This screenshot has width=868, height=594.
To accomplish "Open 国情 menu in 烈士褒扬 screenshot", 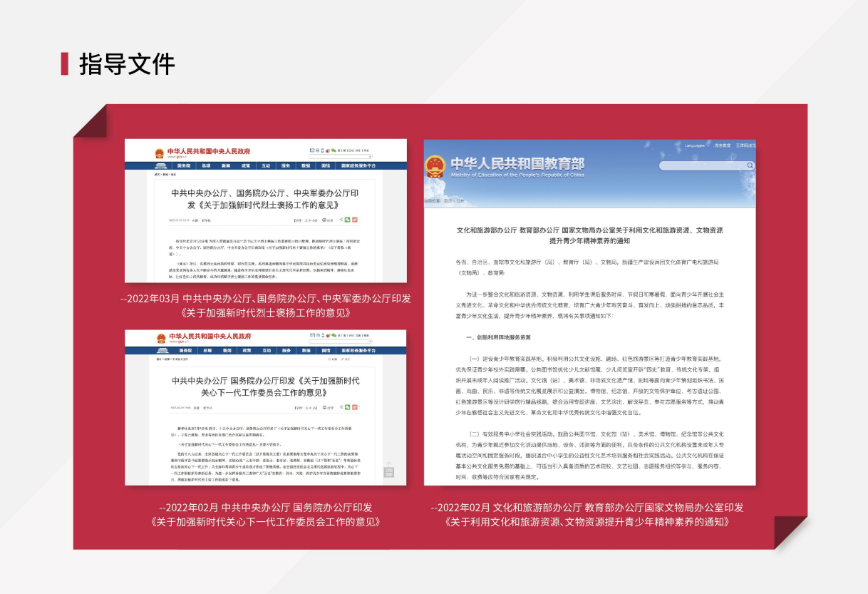I will pos(326,165).
